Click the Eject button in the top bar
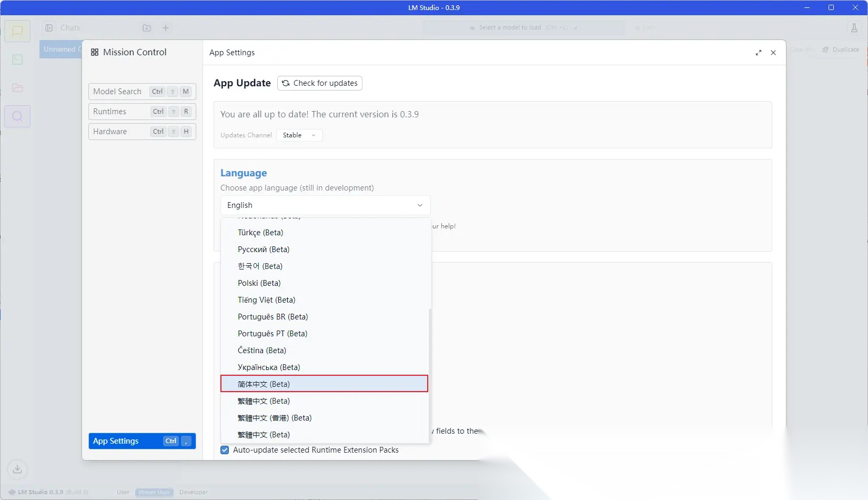Image resolution: width=868 pixels, height=500 pixels. pyautogui.click(x=645, y=28)
